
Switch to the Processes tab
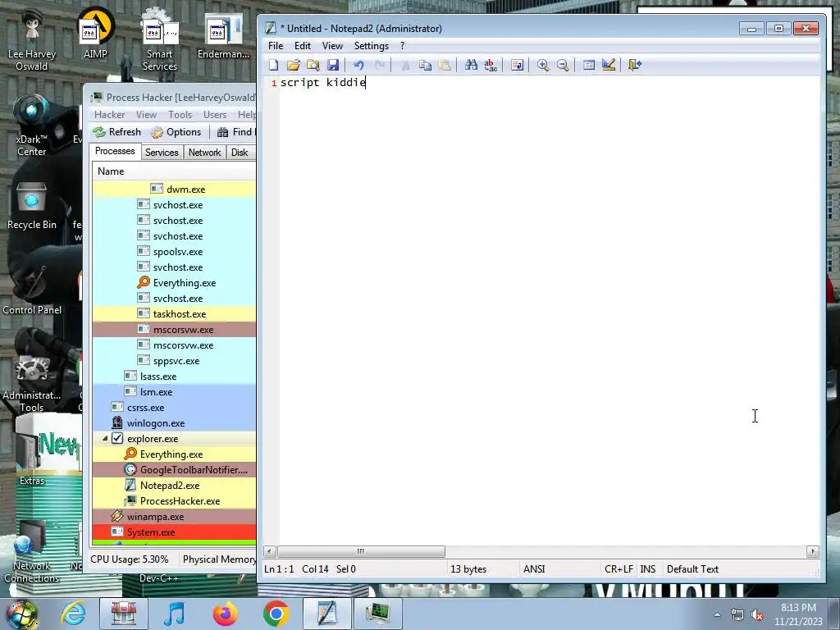click(x=115, y=151)
